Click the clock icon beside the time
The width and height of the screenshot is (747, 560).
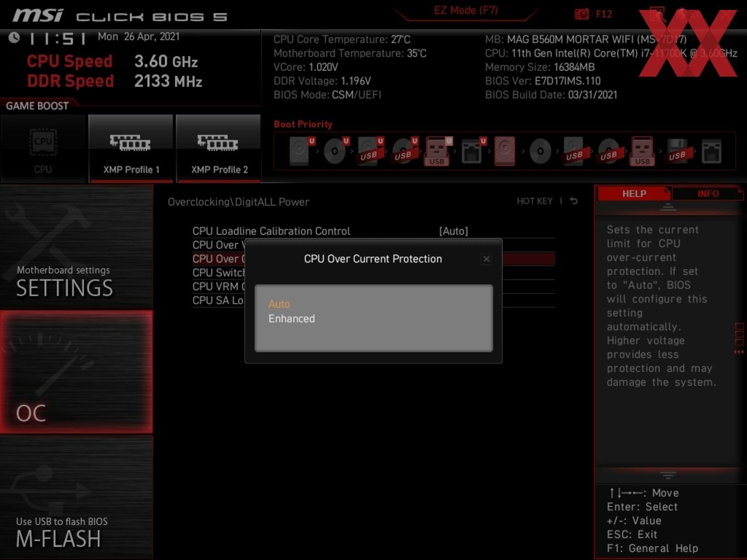click(14, 37)
